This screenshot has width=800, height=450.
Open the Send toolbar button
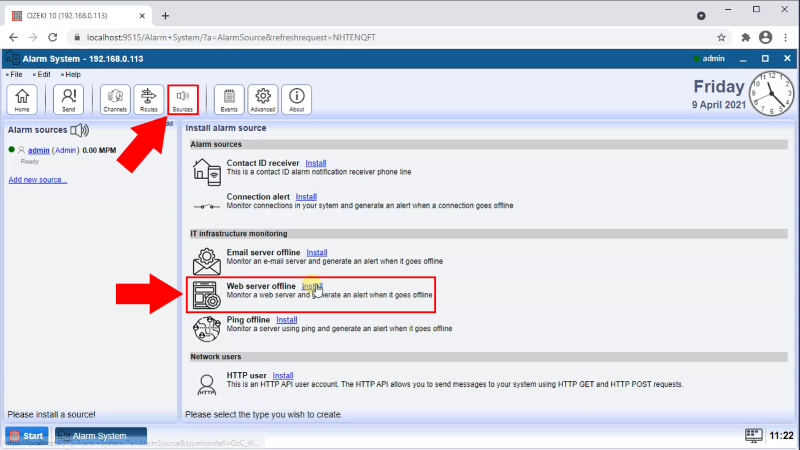[68, 99]
